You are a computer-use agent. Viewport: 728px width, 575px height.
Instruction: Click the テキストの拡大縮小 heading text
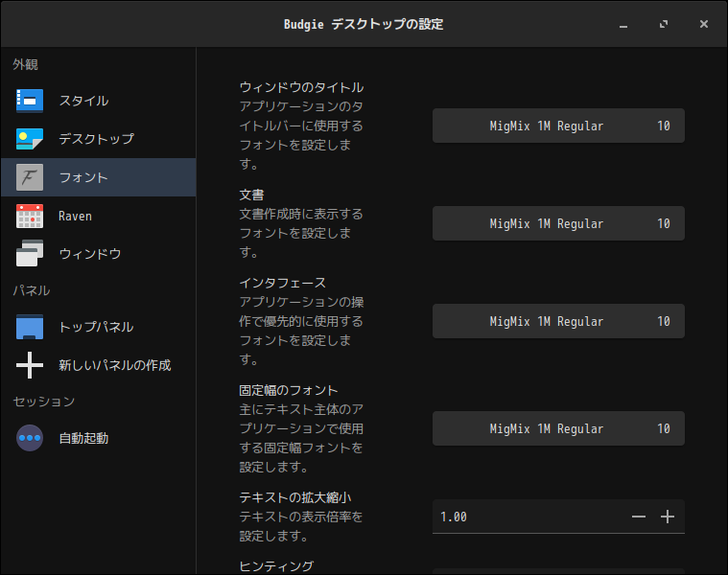coord(294,497)
